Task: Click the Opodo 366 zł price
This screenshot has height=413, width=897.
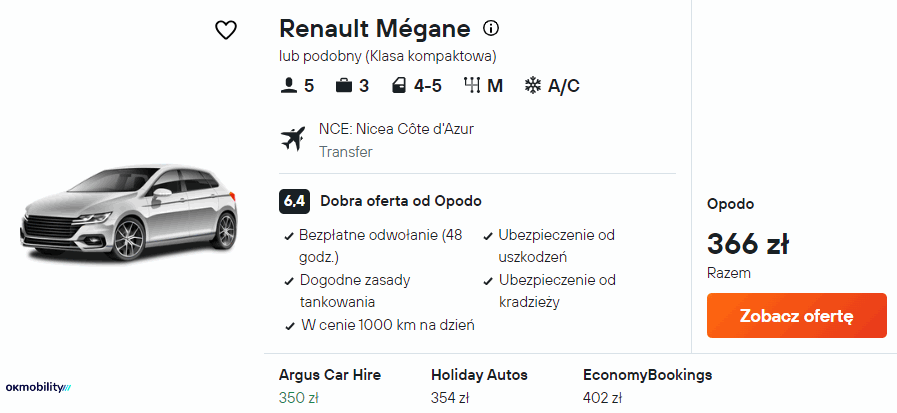Action: [747, 244]
